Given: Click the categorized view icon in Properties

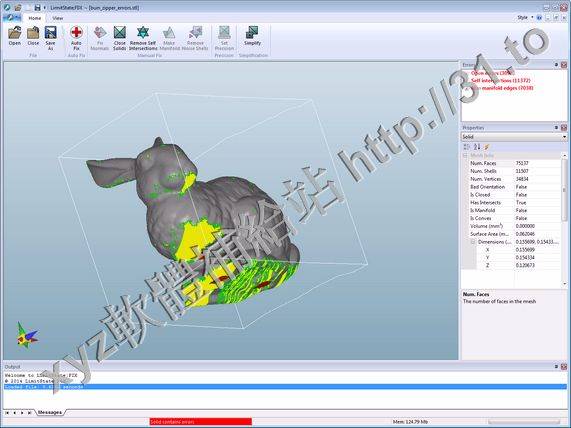Looking at the screenshot, I should point(466,146).
